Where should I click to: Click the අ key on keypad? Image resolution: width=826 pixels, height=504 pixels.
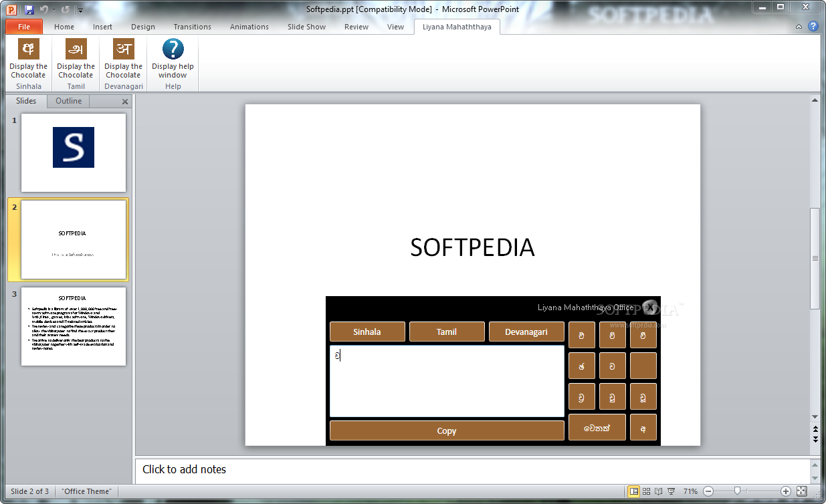point(643,427)
